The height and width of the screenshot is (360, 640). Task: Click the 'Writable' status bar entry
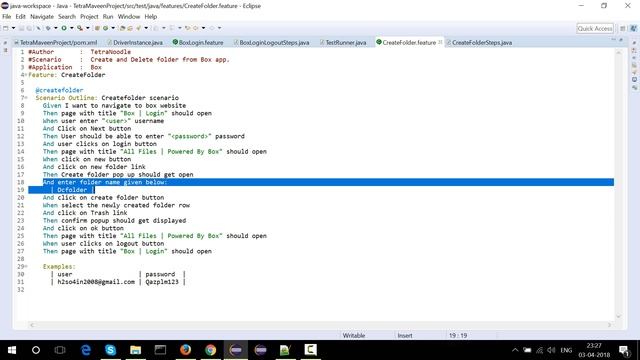pos(354,336)
